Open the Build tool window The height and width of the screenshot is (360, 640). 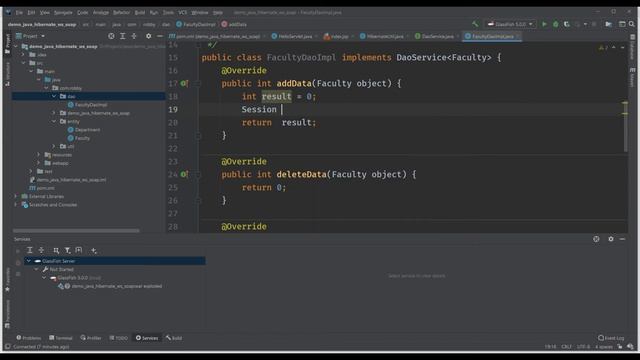click(174, 338)
